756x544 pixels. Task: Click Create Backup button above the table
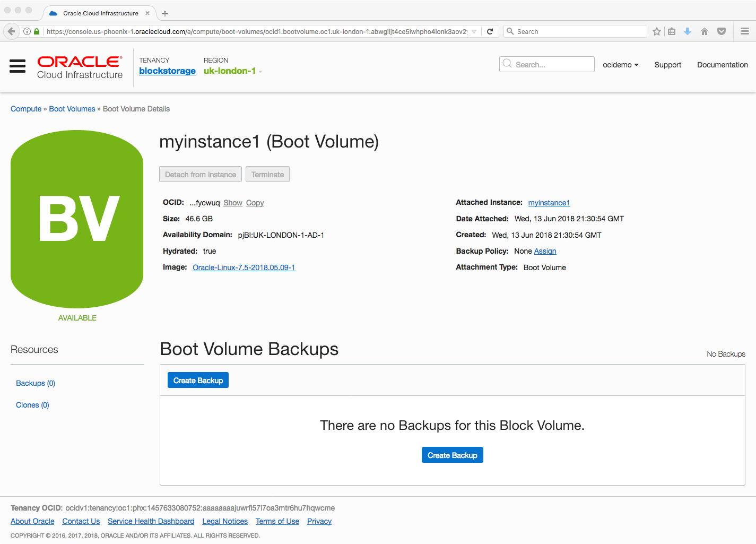pos(198,381)
